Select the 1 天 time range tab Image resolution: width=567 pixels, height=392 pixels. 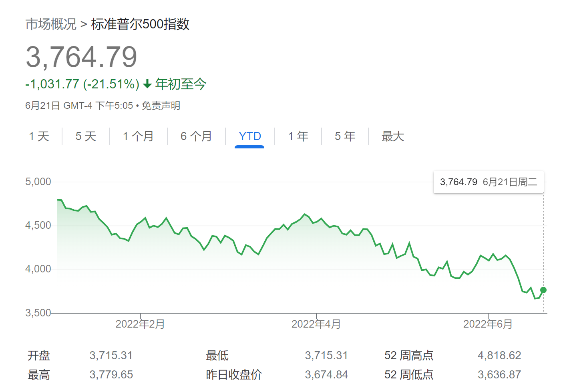tap(39, 136)
